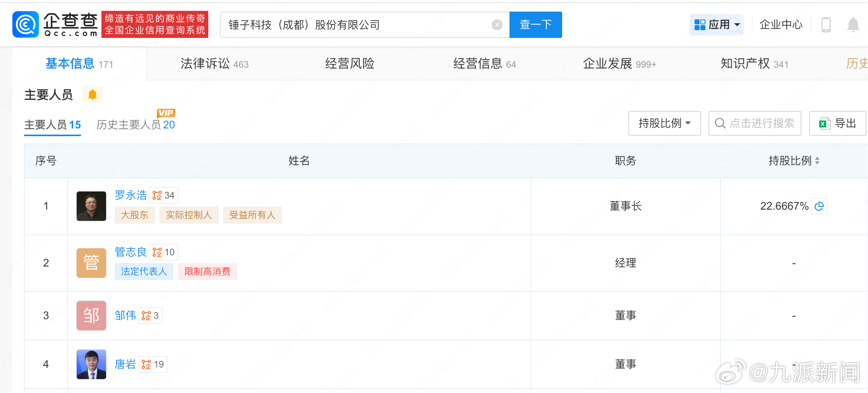Click the 序号 column header
The image size is (868, 393).
(46, 161)
